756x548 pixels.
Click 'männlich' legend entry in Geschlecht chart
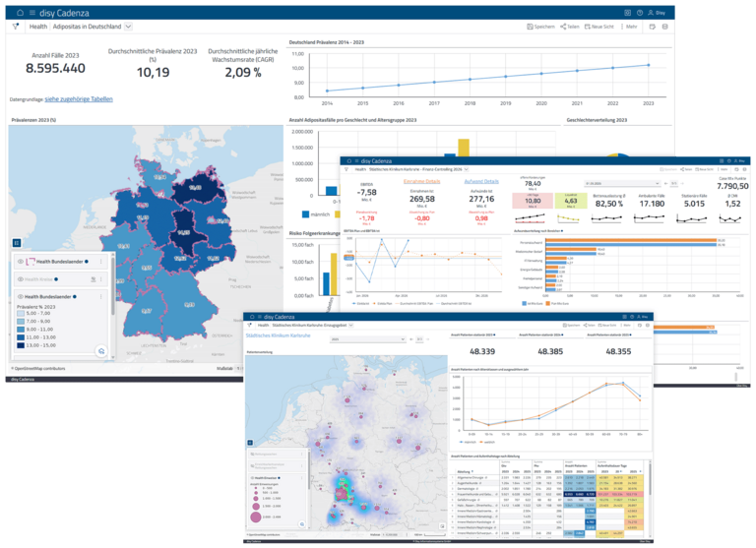316,214
